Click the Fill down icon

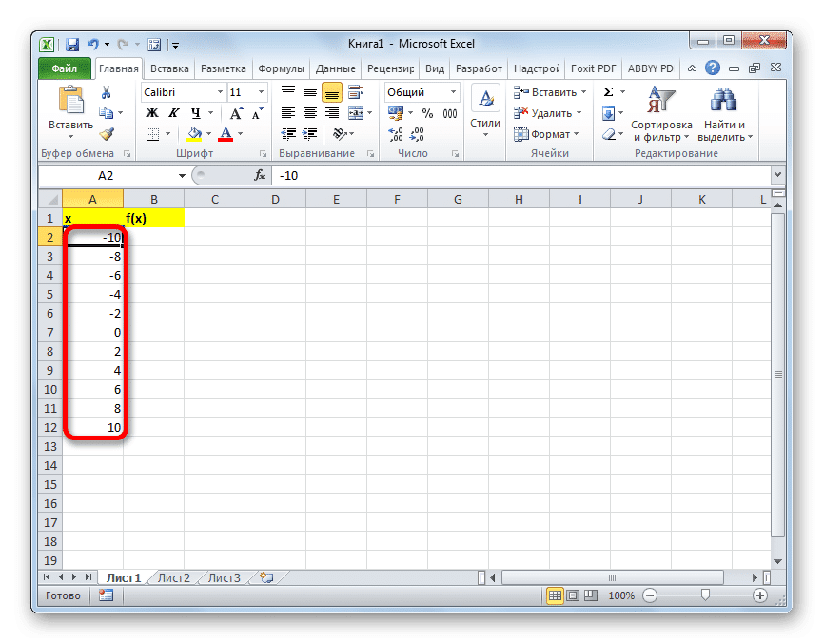click(x=609, y=113)
